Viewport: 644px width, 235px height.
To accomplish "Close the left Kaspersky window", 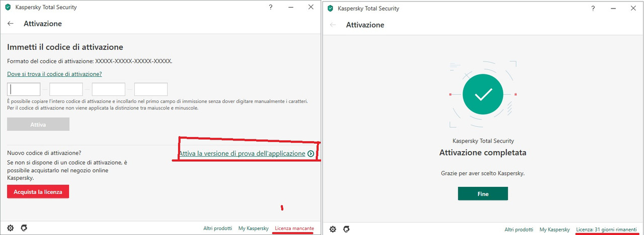I will 311,8.
